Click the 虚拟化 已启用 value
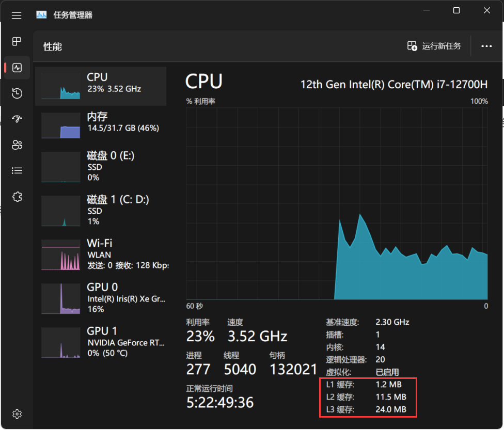This screenshot has width=504, height=430. 387,372
